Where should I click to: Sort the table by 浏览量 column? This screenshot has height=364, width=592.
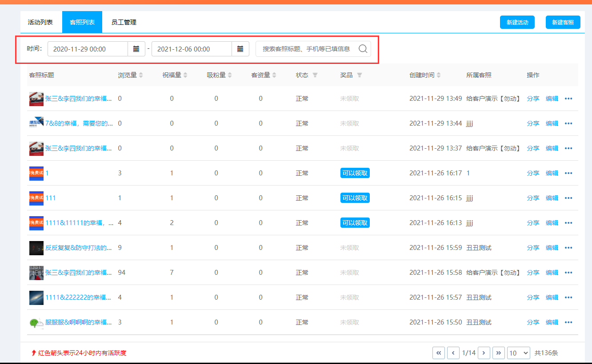point(141,75)
